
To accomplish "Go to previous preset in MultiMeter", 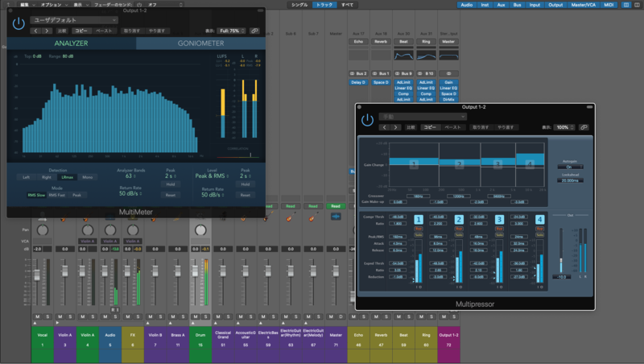I will click(35, 31).
